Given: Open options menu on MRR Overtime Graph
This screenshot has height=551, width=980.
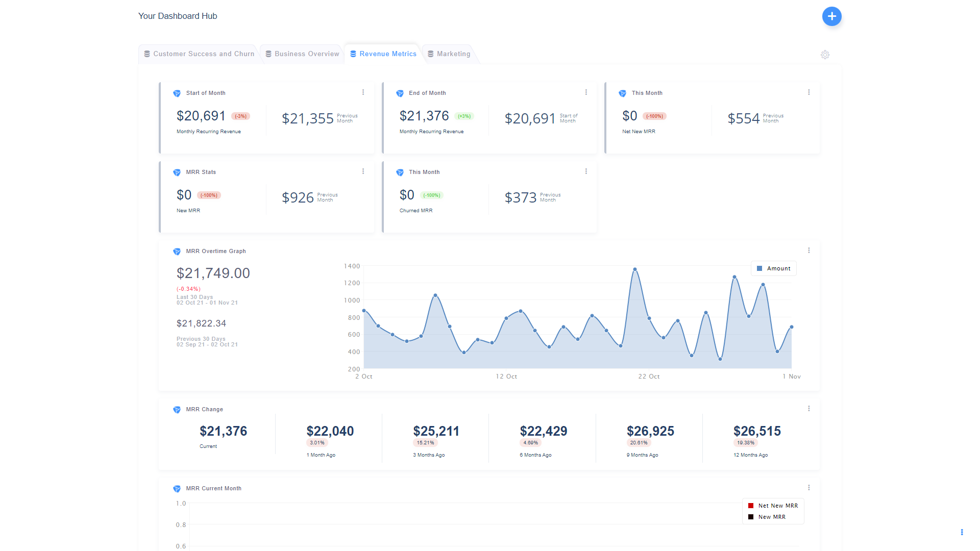Looking at the screenshot, I should pyautogui.click(x=808, y=251).
